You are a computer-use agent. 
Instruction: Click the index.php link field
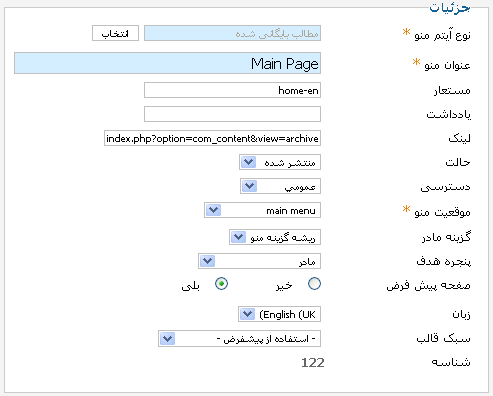tap(212, 138)
